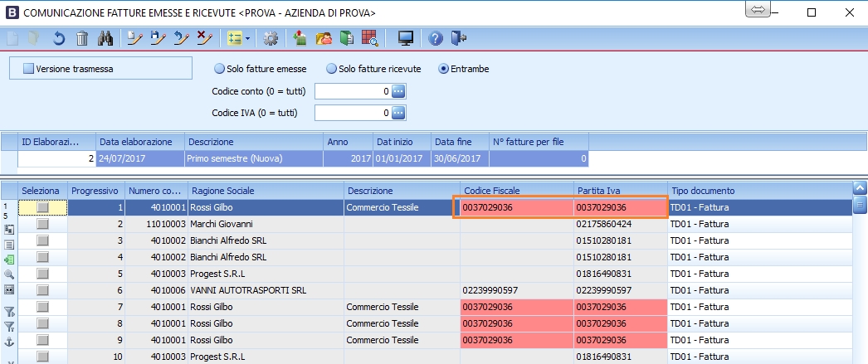Open the Codice IVA lookup button

[x=398, y=113]
